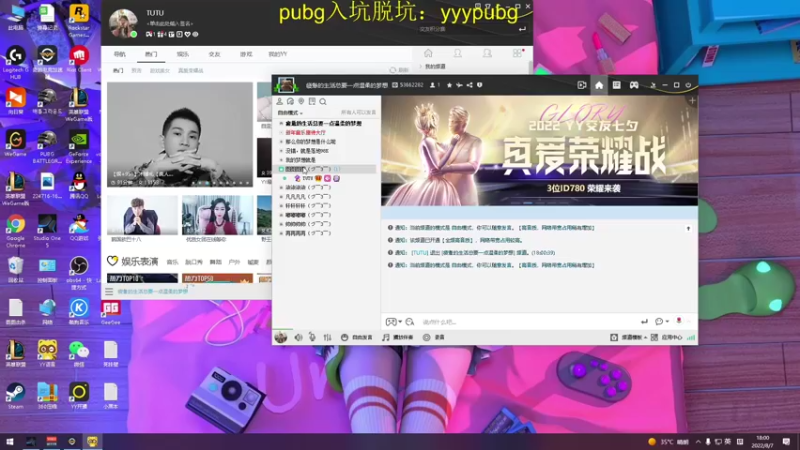The height and width of the screenshot is (450, 800).
Task: Click the record circle icon in bottom bar
Action: pos(427,337)
